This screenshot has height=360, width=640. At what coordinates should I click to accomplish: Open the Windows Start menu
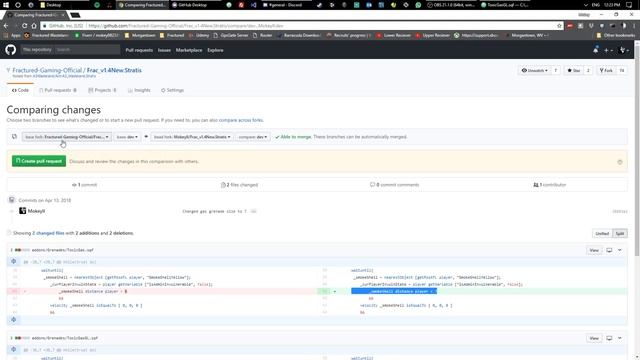[6, 5]
